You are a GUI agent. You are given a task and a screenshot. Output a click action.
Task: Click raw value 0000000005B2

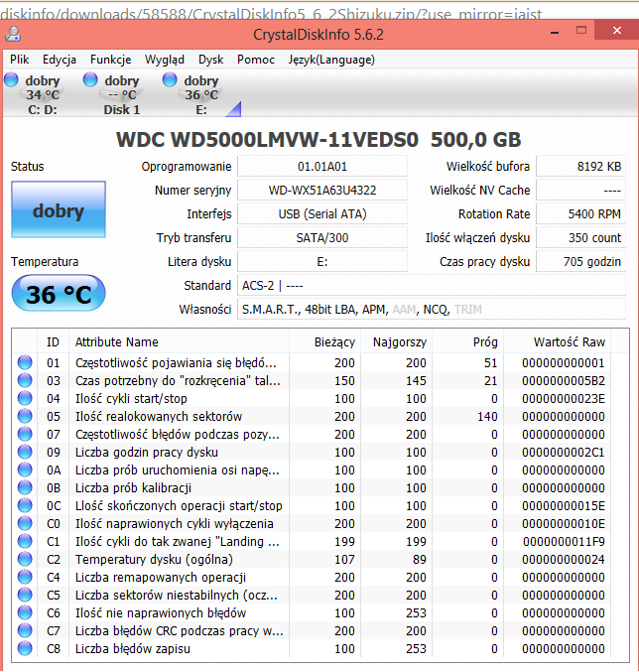coord(564,380)
